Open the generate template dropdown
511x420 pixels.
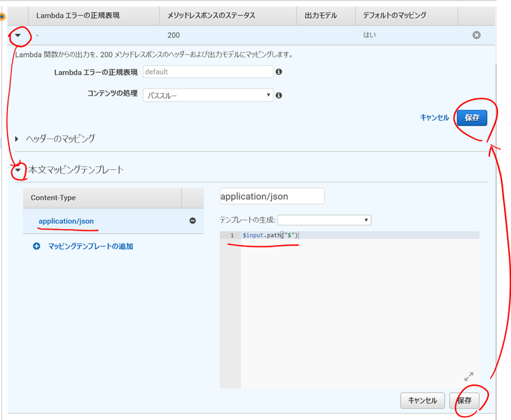click(324, 220)
